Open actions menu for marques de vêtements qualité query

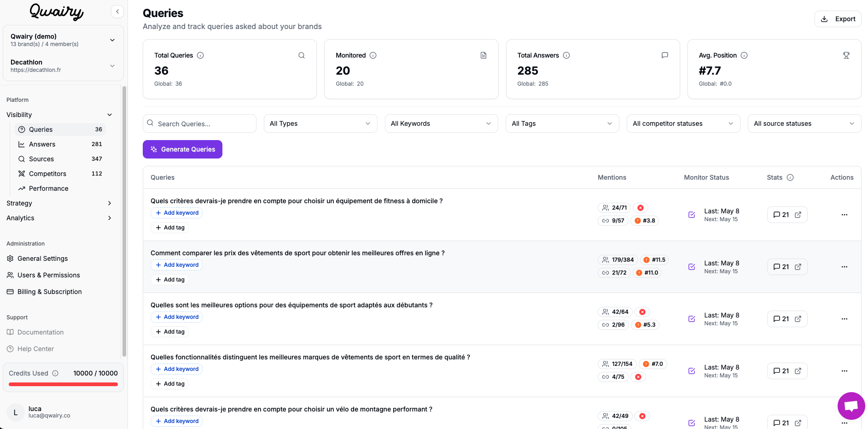coord(845,371)
